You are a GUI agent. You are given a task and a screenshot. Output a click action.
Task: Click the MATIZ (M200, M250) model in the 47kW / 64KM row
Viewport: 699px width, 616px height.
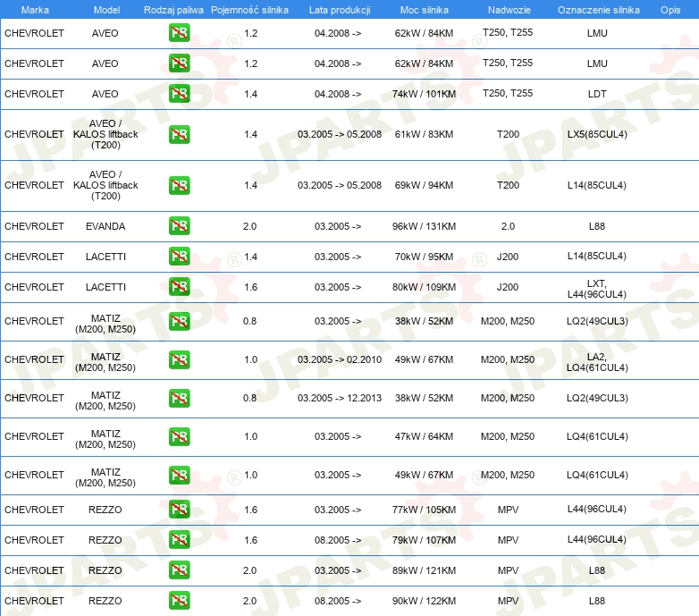[105, 439]
